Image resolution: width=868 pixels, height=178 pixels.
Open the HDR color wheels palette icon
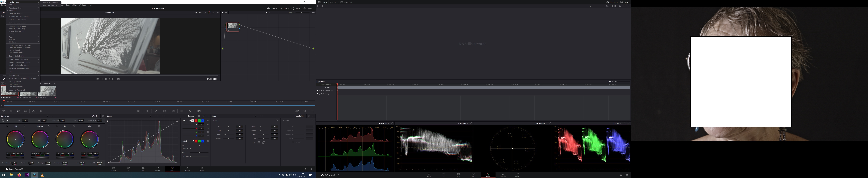point(26,111)
